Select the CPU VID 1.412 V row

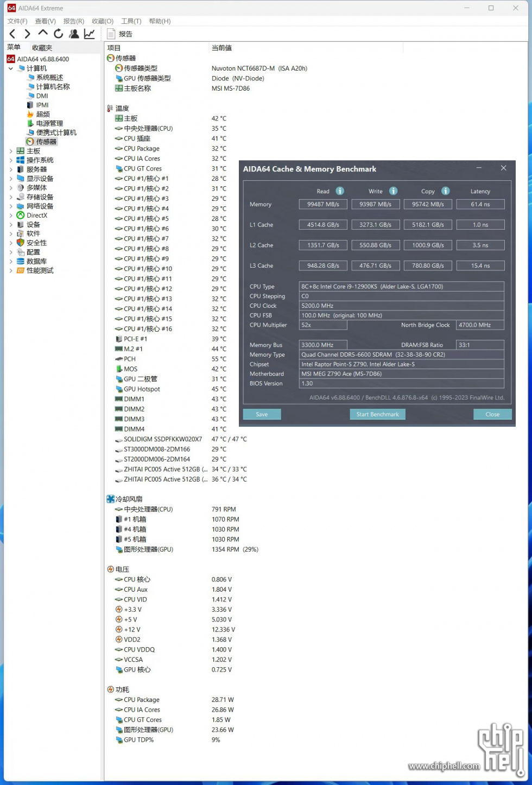pyautogui.click(x=173, y=599)
